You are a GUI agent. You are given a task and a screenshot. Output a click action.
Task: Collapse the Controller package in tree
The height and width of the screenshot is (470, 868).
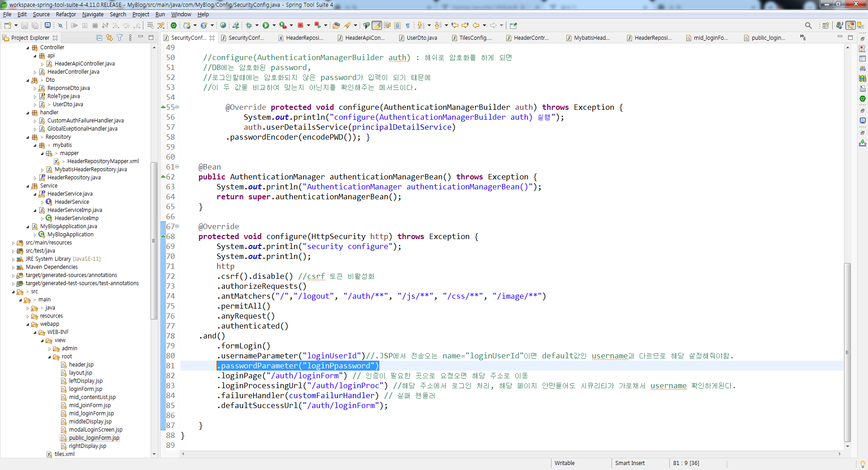click(x=28, y=47)
